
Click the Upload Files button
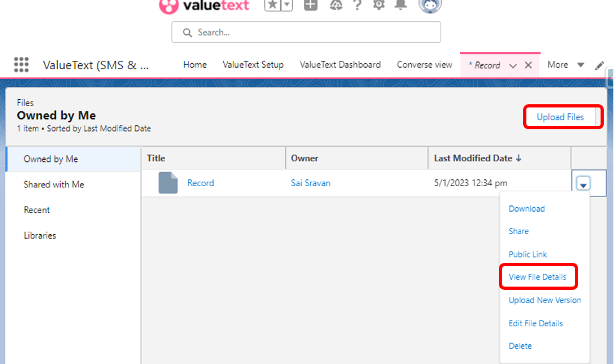tap(560, 117)
